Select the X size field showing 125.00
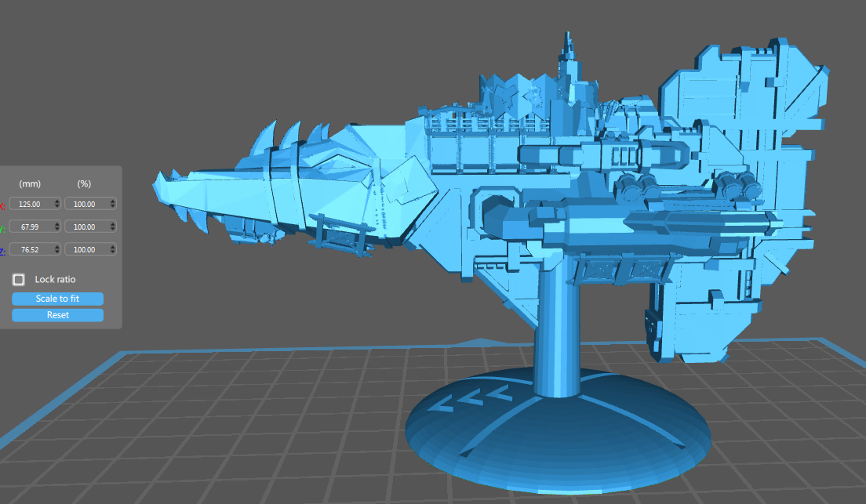The image size is (866, 504). pyautogui.click(x=35, y=204)
